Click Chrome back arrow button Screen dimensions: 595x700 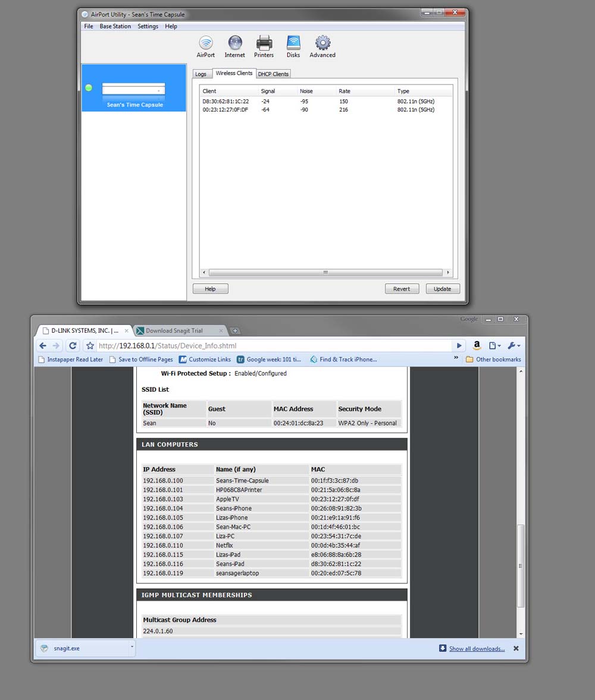pyautogui.click(x=43, y=345)
